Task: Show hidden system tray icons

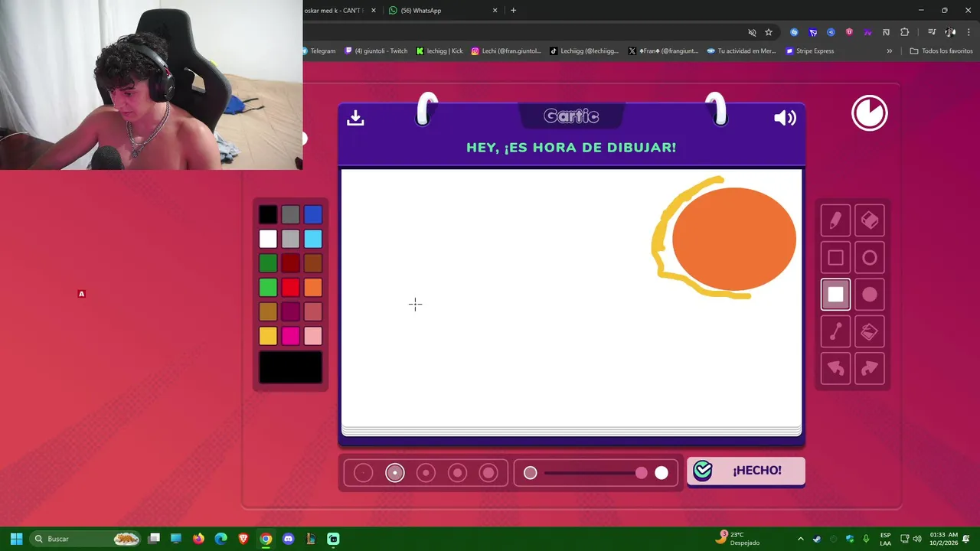Action: [x=800, y=539]
